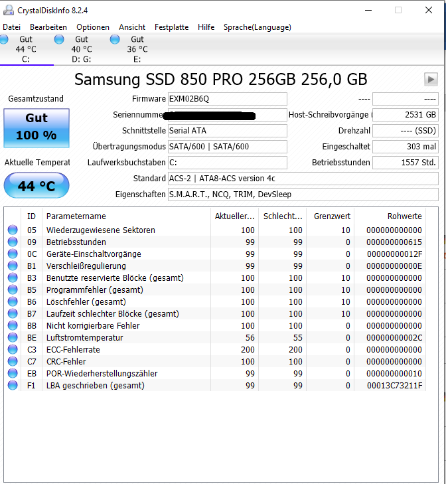
Task: Open the Optionen menu
Action: [x=93, y=27]
